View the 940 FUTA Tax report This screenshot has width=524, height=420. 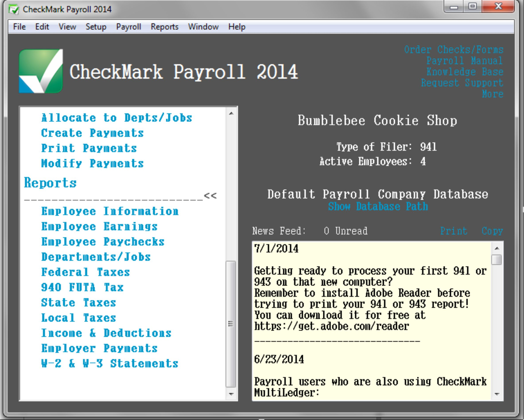pos(82,287)
